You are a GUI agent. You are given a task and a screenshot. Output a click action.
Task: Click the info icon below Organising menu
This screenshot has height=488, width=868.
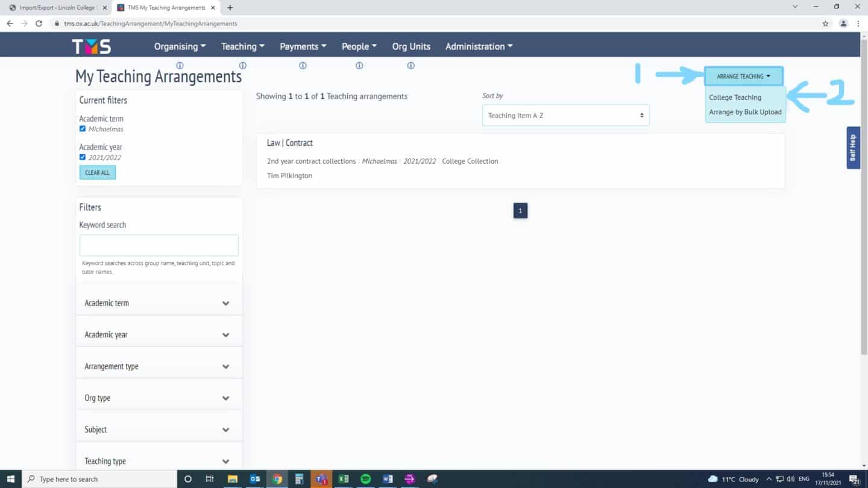coord(180,66)
